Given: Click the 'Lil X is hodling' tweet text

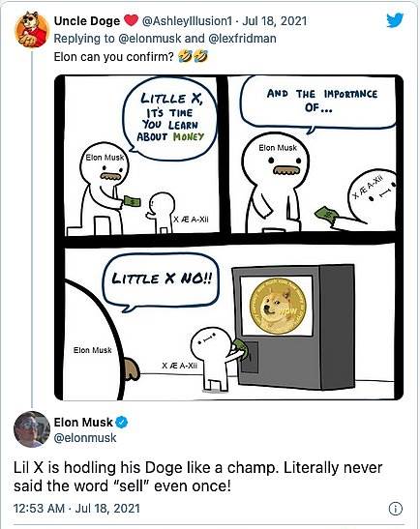Looking at the screenshot, I should click(x=197, y=477).
